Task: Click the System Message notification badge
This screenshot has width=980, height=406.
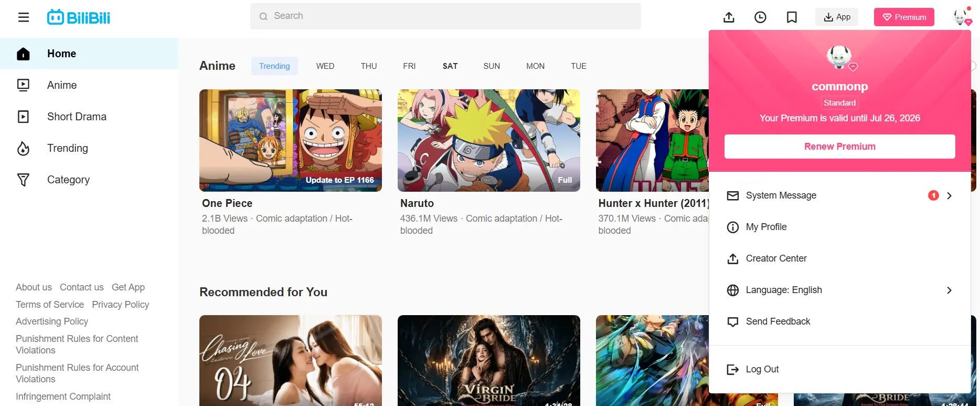Action: click(933, 195)
